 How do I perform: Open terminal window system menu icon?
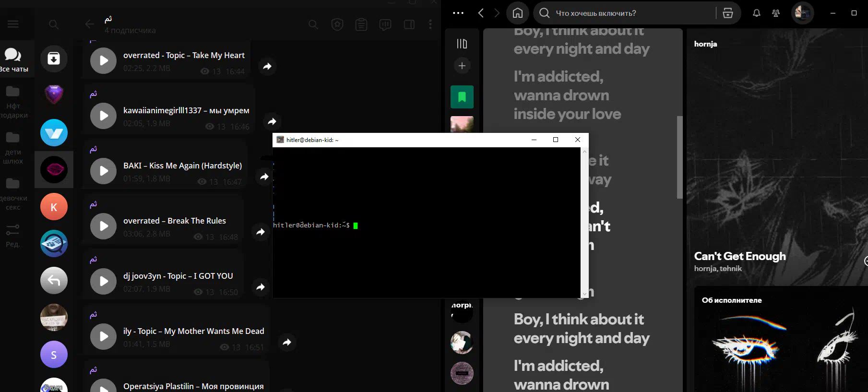[x=280, y=140]
